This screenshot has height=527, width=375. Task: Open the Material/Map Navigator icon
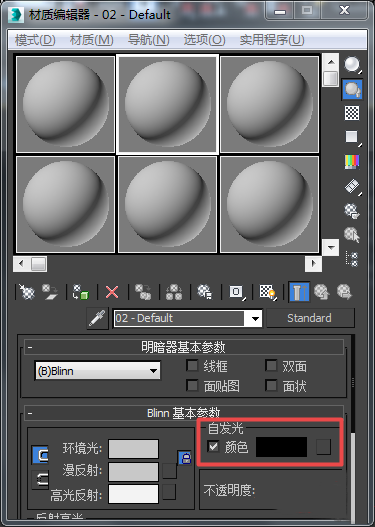(352, 259)
